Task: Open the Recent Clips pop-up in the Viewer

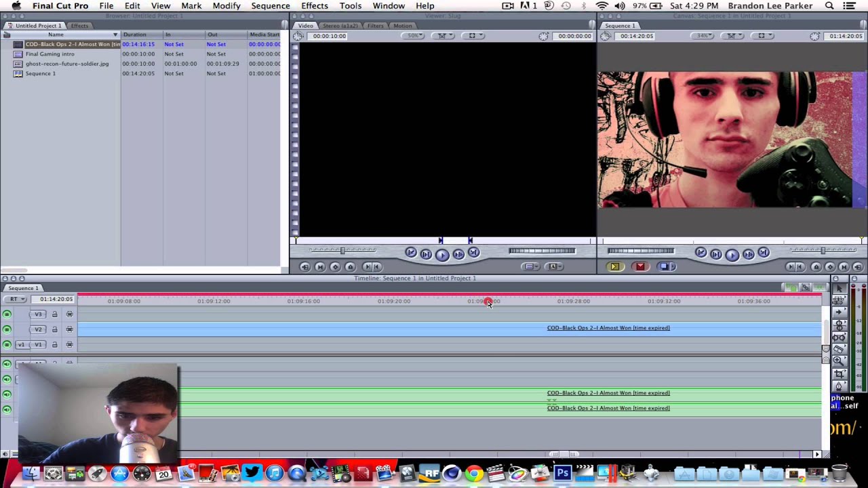Action: 532,267
